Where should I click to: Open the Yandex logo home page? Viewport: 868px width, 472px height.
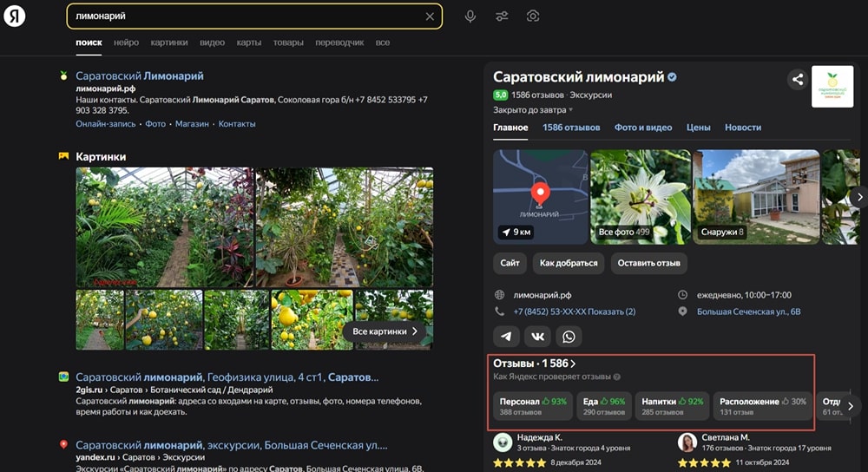[x=15, y=16]
